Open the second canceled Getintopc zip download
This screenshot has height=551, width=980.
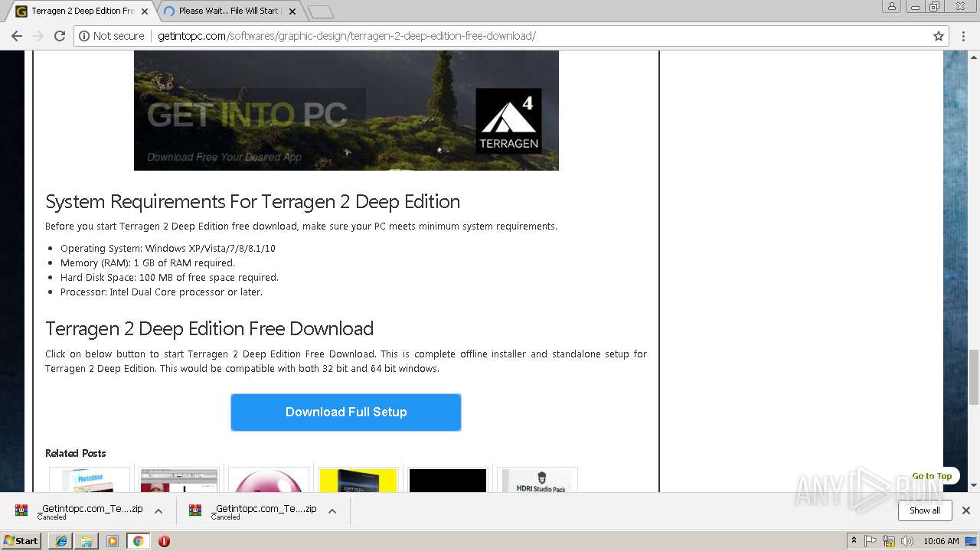(x=253, y=511)
